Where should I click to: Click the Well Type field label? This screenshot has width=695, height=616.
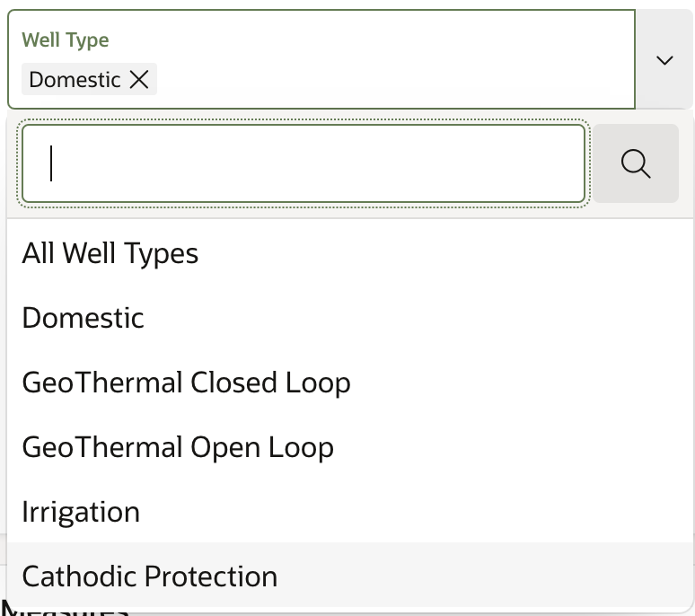point(65,40)
